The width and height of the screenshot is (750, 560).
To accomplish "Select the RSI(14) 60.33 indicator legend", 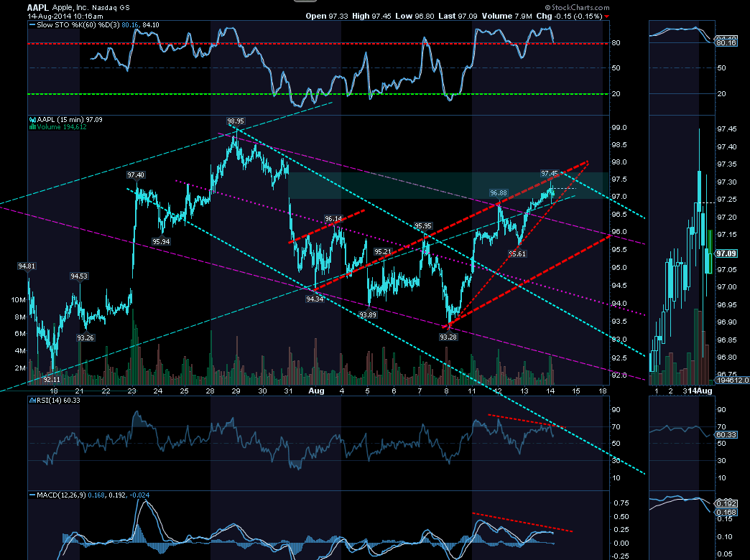I will 58,401.
